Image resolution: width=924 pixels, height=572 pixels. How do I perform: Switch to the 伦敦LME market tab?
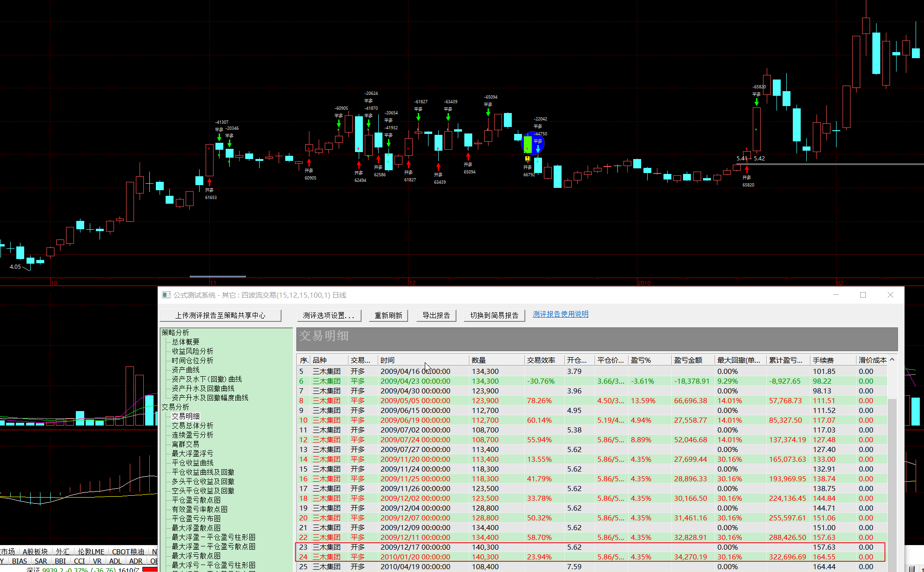click(x=91, y=552)
